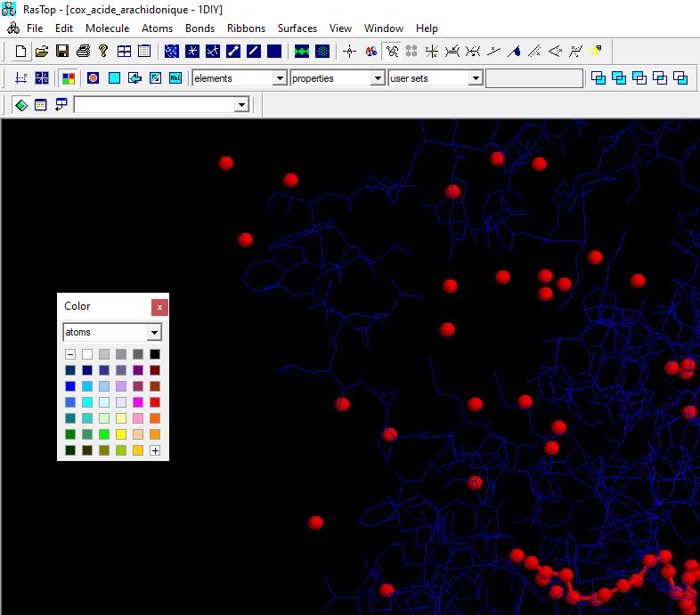Pick the white color swatch
This screenshot has height=615, width=700.
click(87, 354)
